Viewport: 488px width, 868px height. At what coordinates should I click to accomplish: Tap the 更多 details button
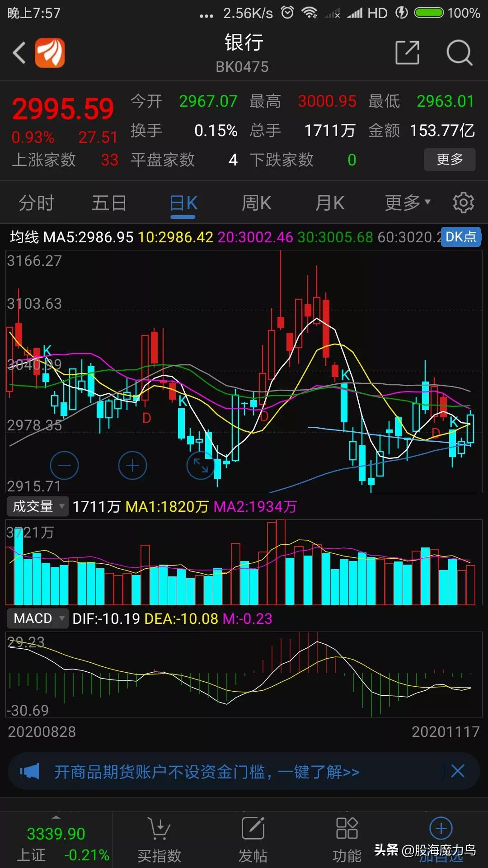(450, 159)
